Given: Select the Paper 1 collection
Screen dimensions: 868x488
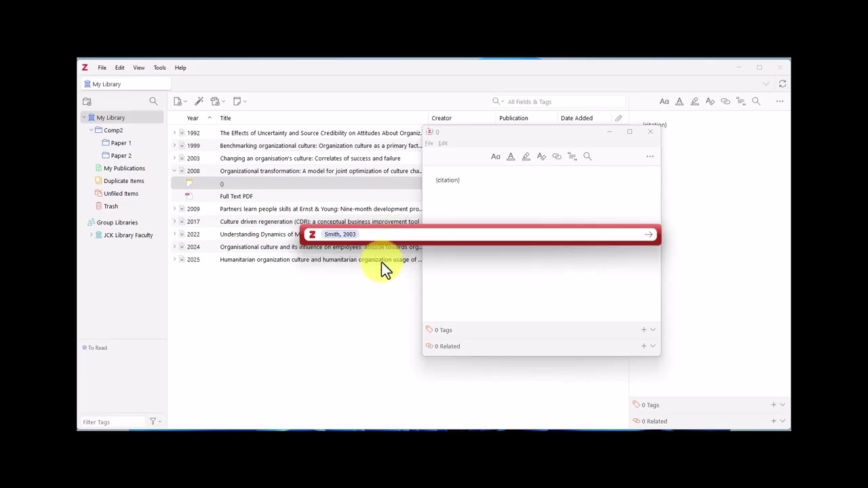Looking at the screenshot, I should pyautogui.click(x=121, y=143).
